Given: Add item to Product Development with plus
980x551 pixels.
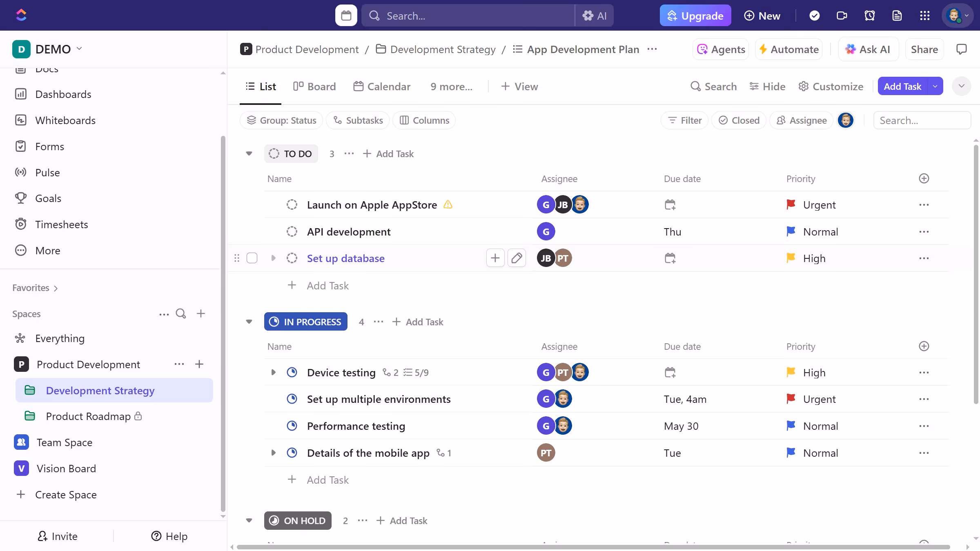Looking at the screenshot, I should 199,364.
